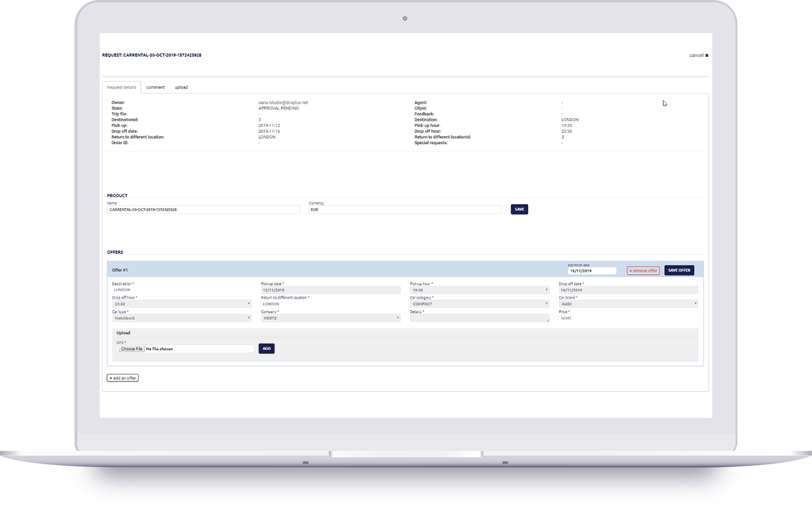The width and height of the screenshot is (812, 508).
Task: Open the Car type dropdown
Action: pyautogui.click(x=181, y=318)
